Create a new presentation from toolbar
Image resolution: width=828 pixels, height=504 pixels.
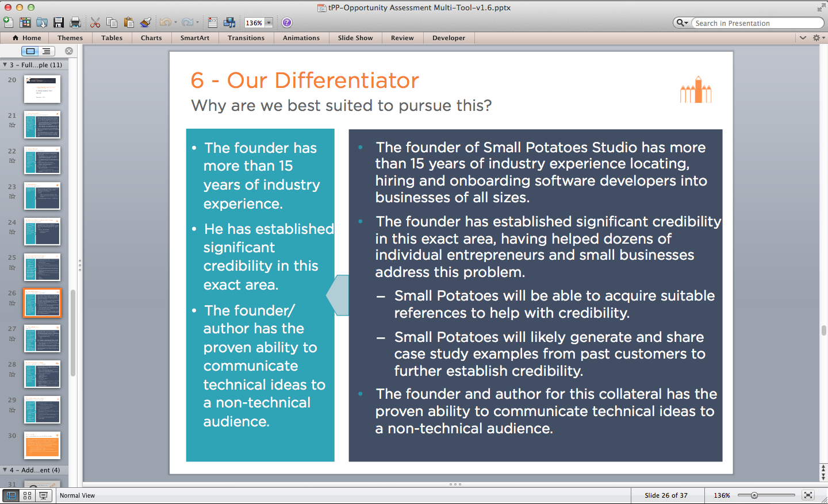pyautogui.click(x=8, y=22)
